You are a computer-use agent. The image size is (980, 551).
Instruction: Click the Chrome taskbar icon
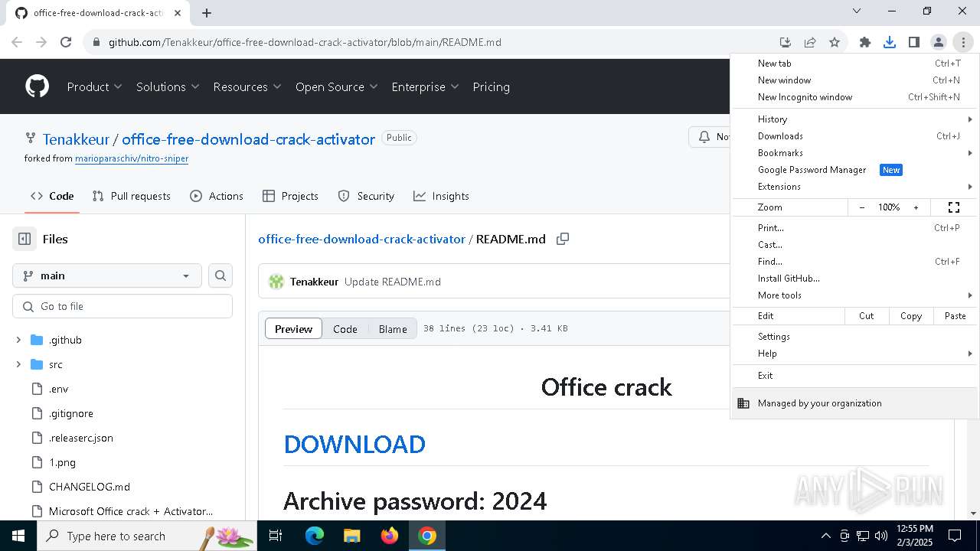[427, 536]
